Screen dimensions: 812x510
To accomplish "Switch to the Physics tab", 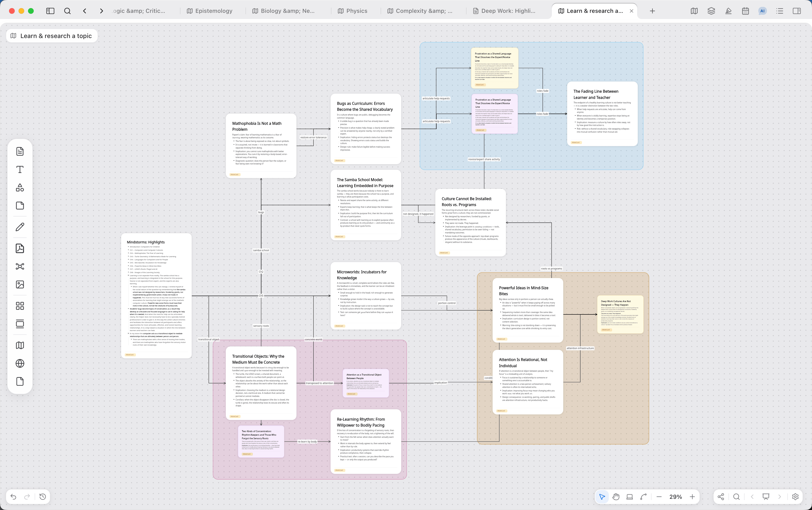I will click(x=352, y=11).
